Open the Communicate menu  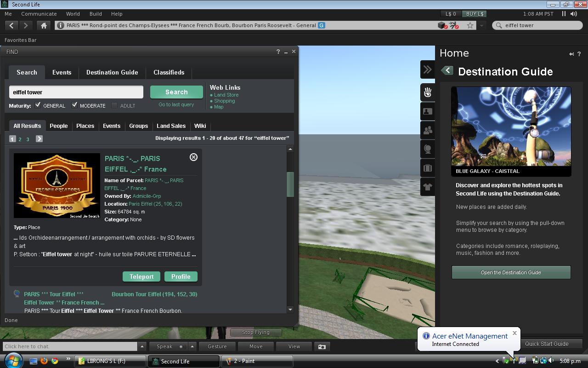(x=39, y=14)
